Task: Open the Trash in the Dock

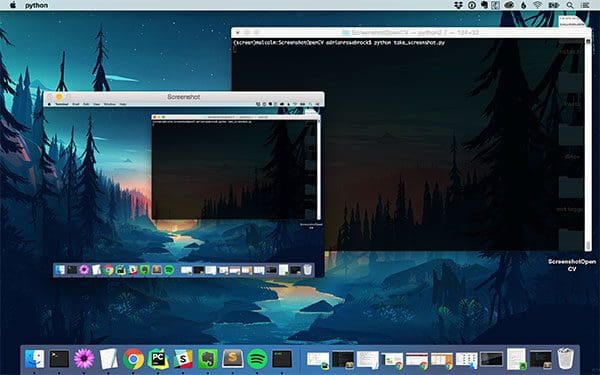Action: pos(565,359)
